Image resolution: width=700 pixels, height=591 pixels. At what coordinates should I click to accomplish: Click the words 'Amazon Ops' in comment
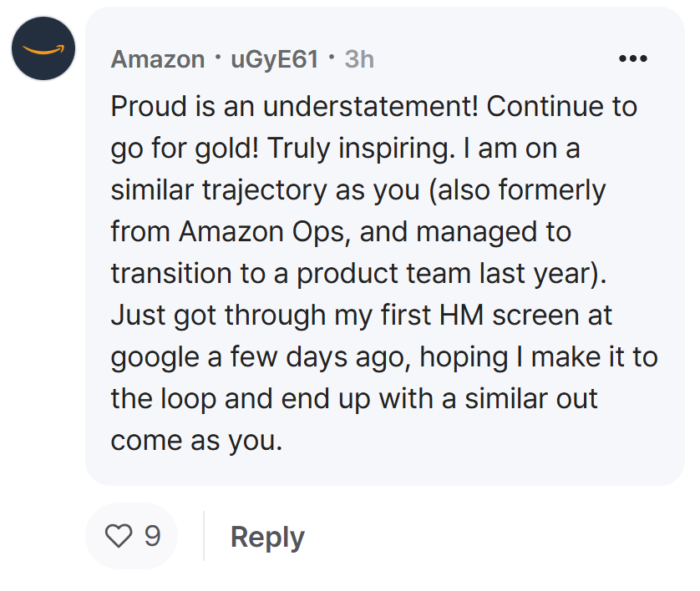click(x=264, y=232)
